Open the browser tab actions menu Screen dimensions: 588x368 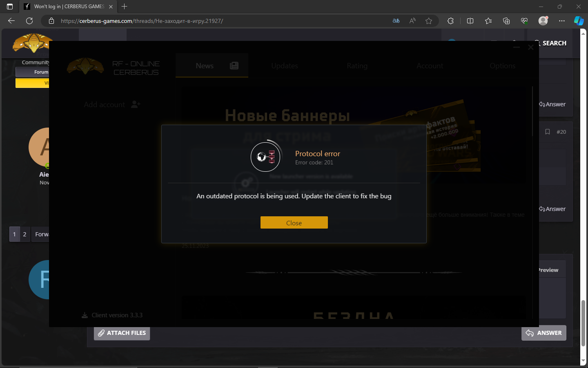tap(10, 7)
